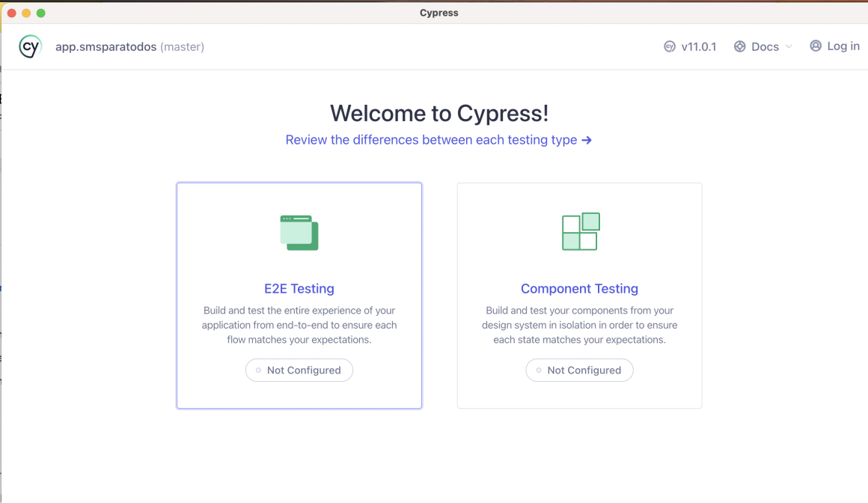
Task: Click Not Configured badge under E2E Testing
Action: pyautogui.click(x=299, y=370)
